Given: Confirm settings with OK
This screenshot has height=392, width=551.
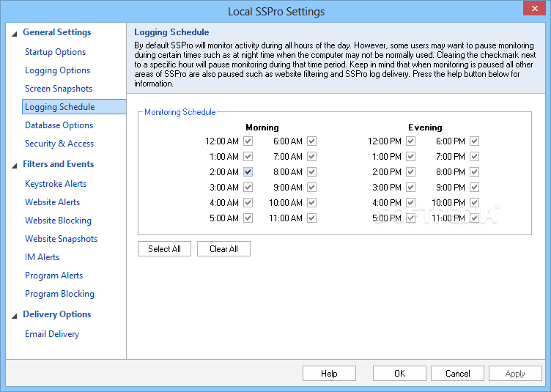Looking at the screenshot, I should point(399,374).
